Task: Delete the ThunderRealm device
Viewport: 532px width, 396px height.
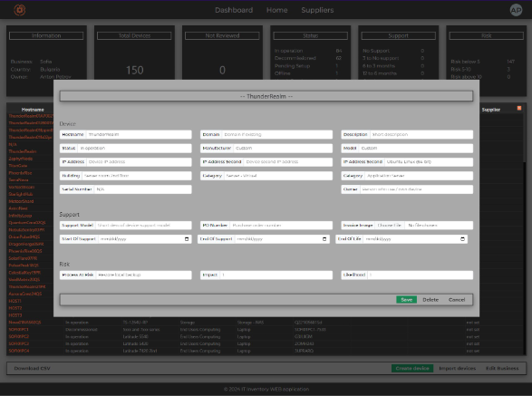Action: 430,300
